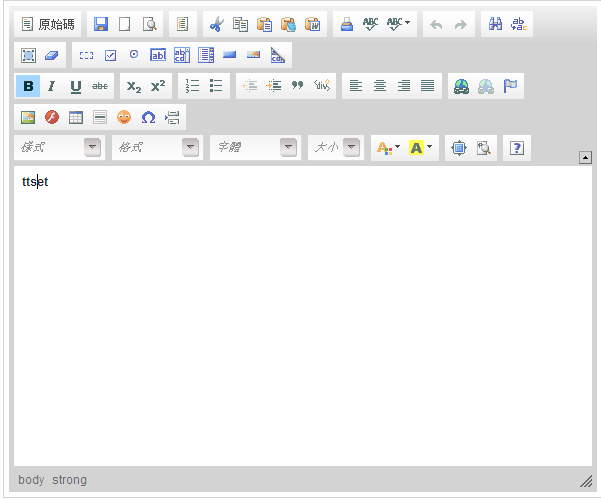Click the Cut scissors icon

pyautogui.click(x=217, y=24)
